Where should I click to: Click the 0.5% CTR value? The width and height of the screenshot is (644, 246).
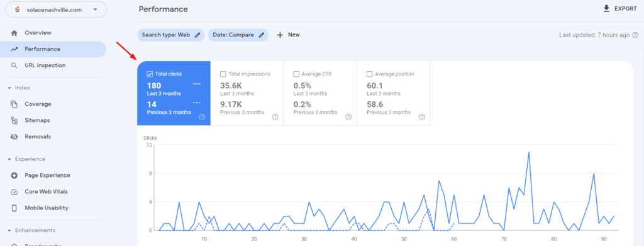click(303, 86)
